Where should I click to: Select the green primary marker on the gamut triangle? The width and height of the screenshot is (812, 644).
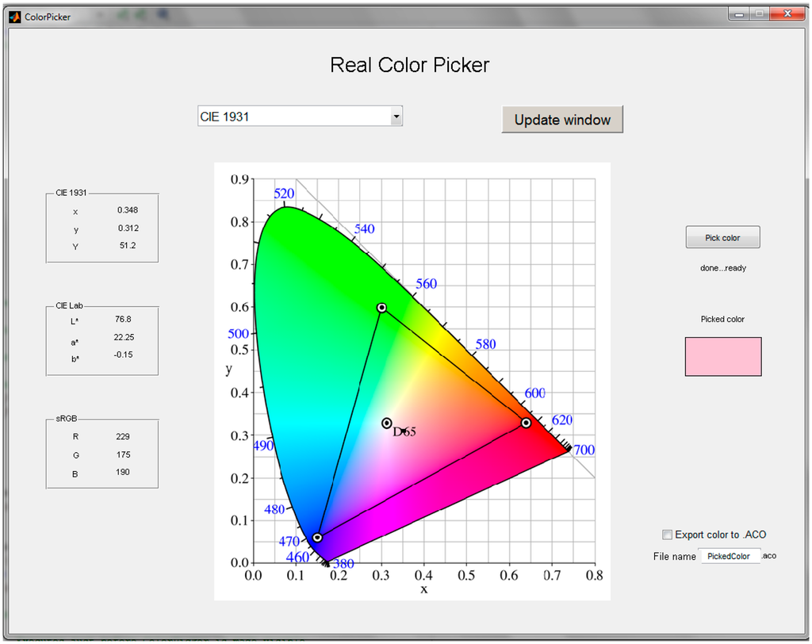[381, 308]
